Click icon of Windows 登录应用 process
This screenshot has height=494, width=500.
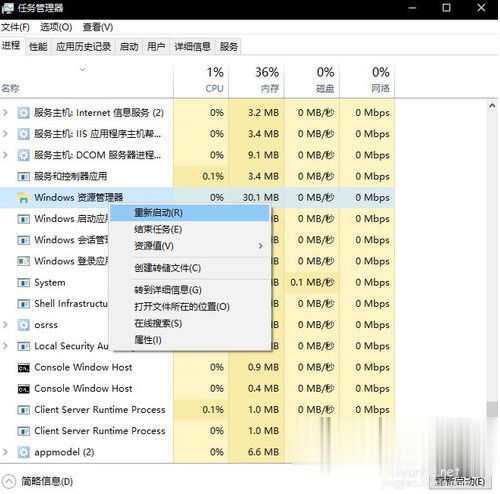pos(23,261)
